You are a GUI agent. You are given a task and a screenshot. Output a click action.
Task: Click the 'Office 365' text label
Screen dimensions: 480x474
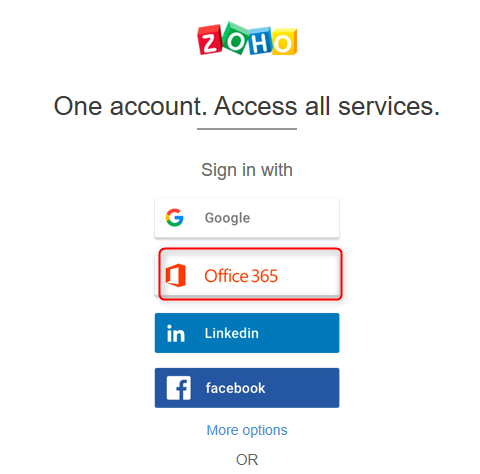click(x=241, y=276)
